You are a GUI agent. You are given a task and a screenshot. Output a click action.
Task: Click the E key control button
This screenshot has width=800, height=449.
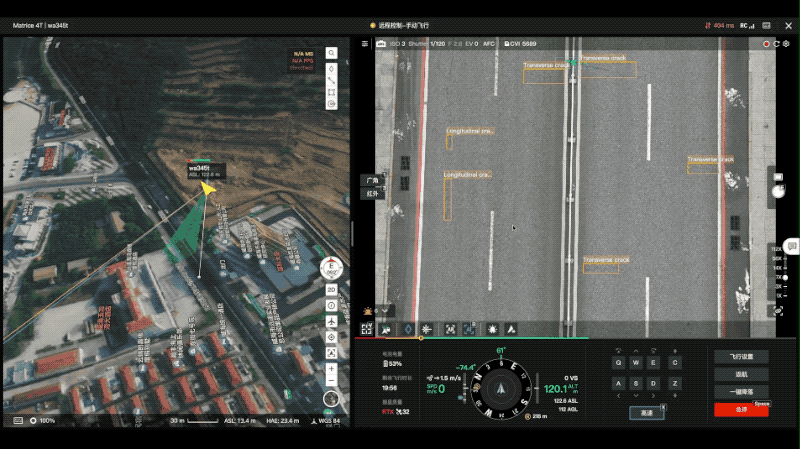(x=653, y=363)
